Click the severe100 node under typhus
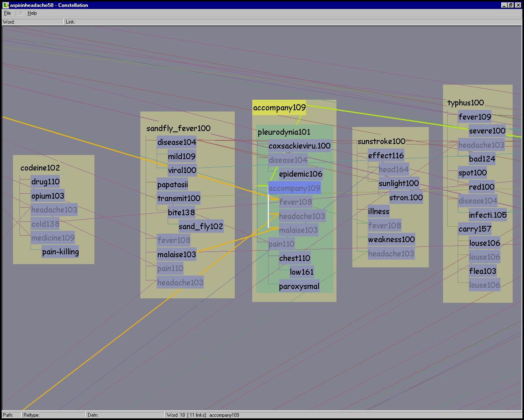The width and height of the screenshot is (524, 420). tap(487, 131)
